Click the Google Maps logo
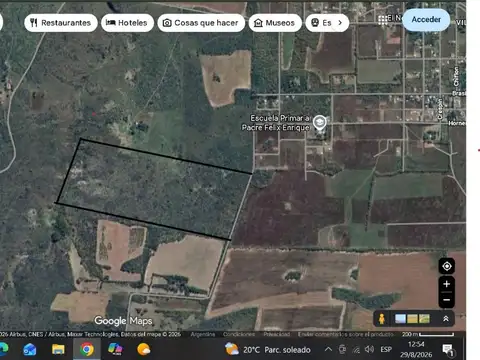 tap(123, 321)
